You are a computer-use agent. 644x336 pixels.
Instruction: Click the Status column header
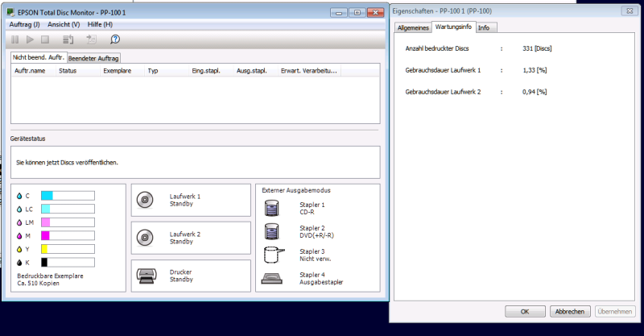pos(78,71)
